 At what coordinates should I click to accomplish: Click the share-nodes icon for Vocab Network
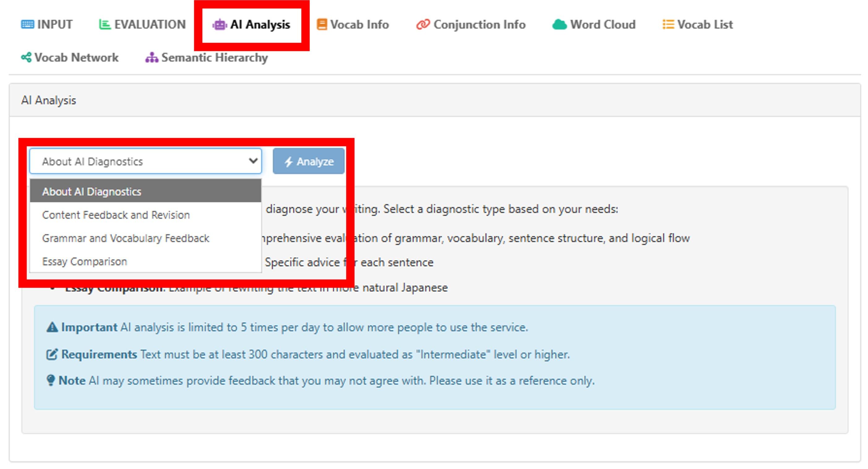pos(26,57)
